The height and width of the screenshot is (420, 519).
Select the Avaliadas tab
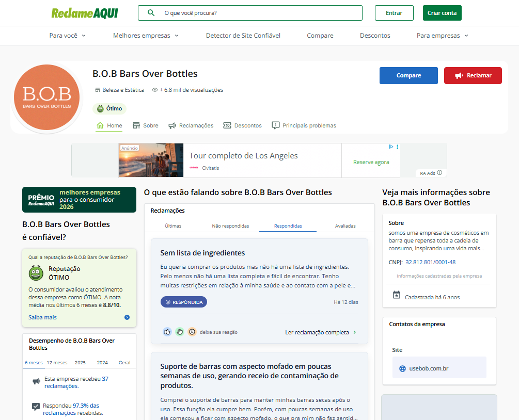[x=345, y=226]
